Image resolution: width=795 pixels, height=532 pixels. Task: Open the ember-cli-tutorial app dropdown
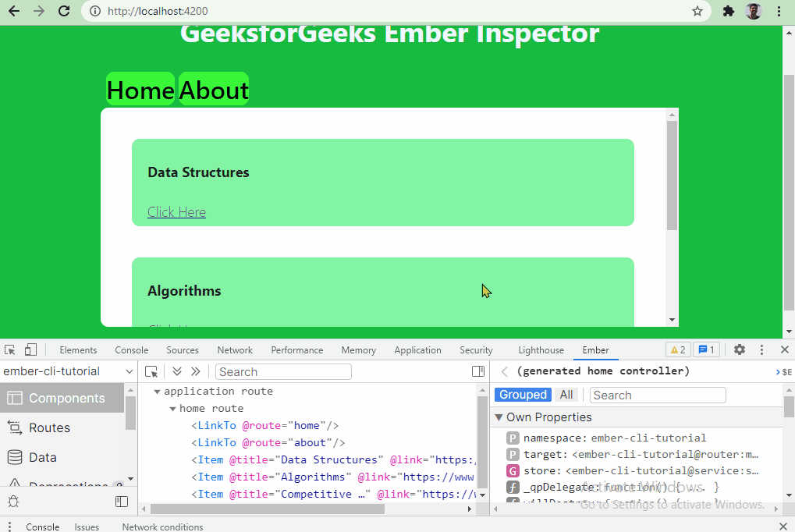[68, 371]
